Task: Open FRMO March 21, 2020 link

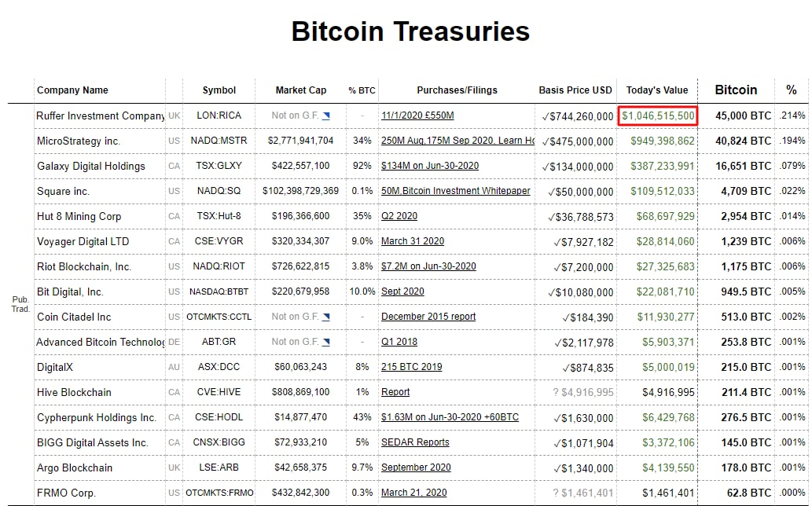Action: (413, 493)
